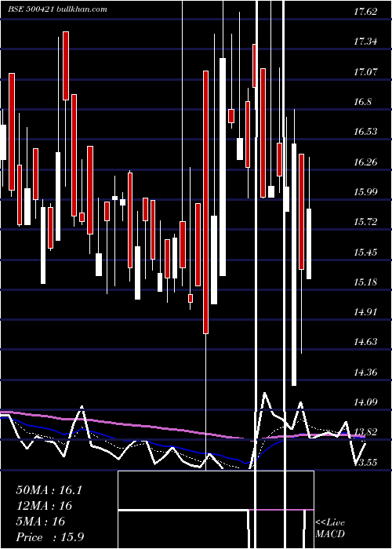Click the 16.8 price axis label
Screen dimensions: 392x549
(362, 102)
